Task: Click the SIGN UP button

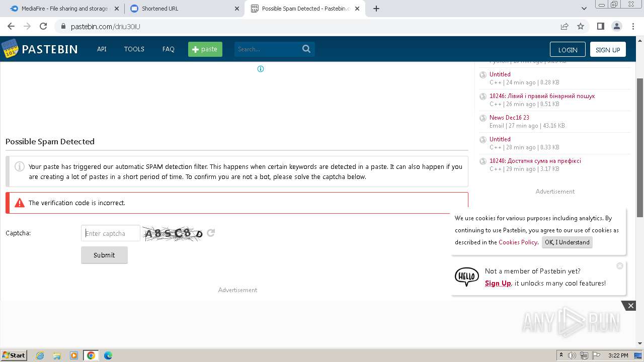Action: tap(608, 49)
